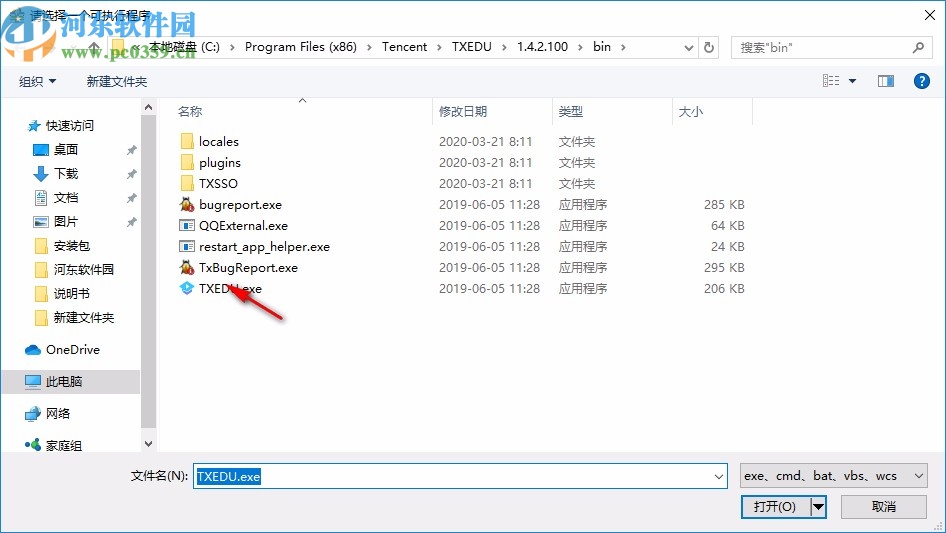This screenshot has width=946, height=533.
Task: Click the Pictures (图片) icon
Action: pyautogui.click(x=40, y=222)
